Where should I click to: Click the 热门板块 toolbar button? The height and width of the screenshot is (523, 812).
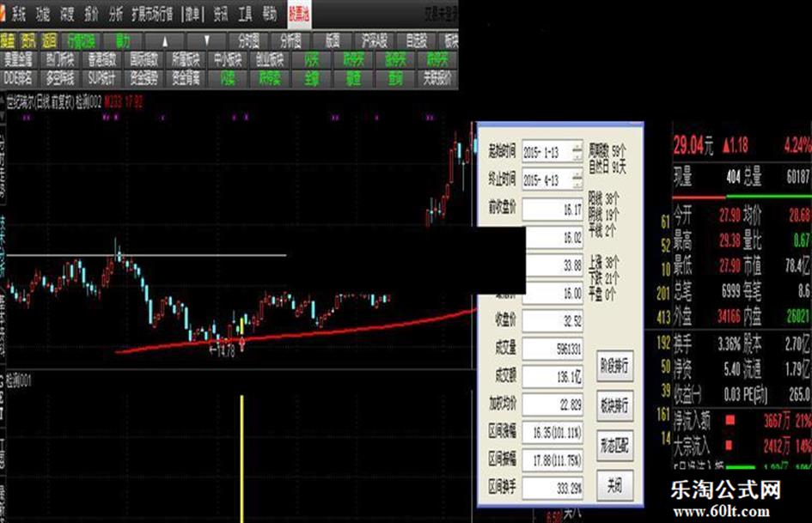point(60,59)
